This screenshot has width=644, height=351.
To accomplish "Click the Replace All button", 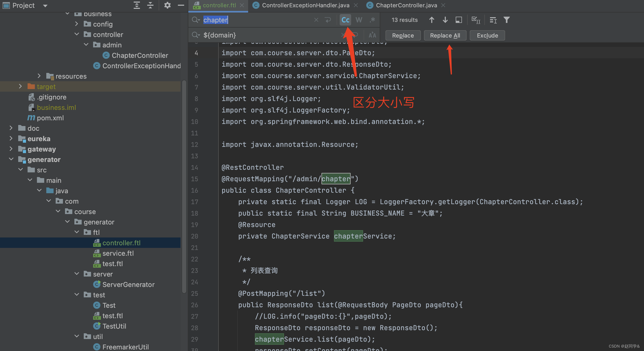I will (445, 35).
